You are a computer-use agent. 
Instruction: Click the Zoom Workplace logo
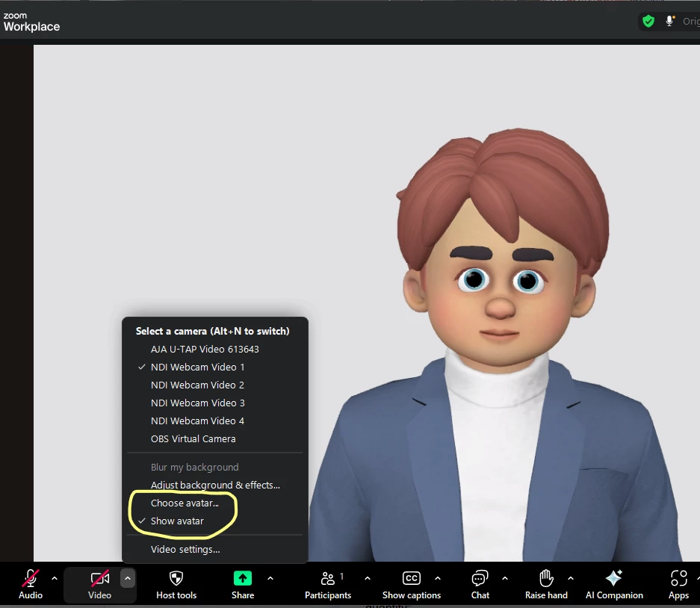click(31, 22)
